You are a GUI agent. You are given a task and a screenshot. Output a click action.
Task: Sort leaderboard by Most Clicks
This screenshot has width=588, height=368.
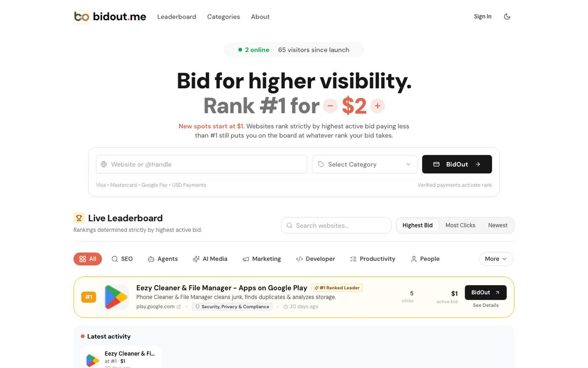click(460, 225)
